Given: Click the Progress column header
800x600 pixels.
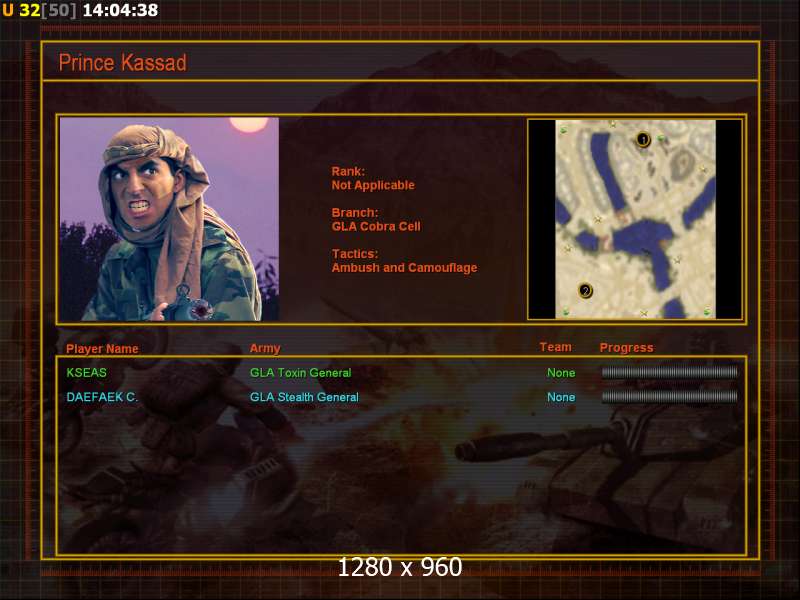Looking at the screenshot, I should click(626, 348).
